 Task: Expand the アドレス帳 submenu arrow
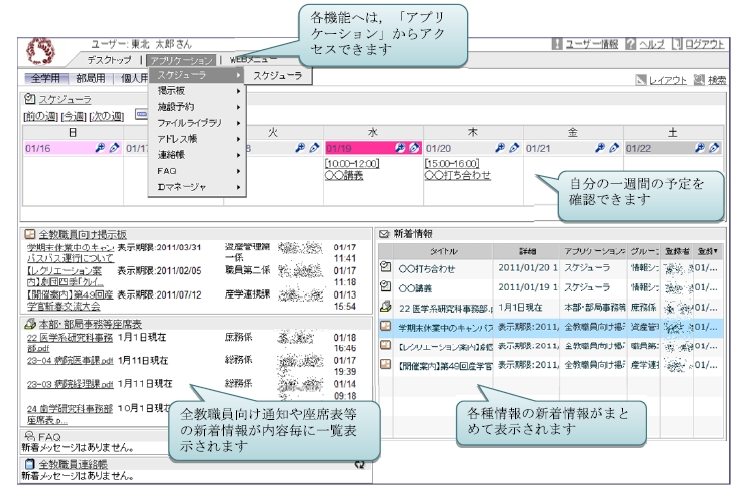pyautogui.click(x=238, y=139)
